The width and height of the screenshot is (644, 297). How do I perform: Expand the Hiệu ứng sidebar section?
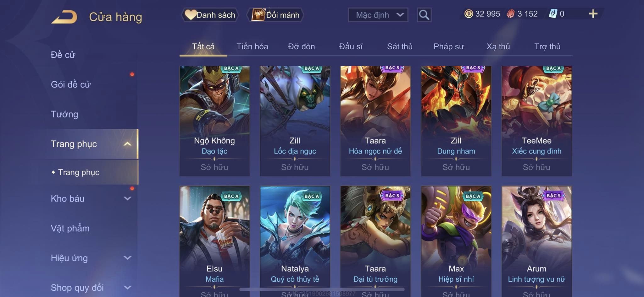click(127, 258)
